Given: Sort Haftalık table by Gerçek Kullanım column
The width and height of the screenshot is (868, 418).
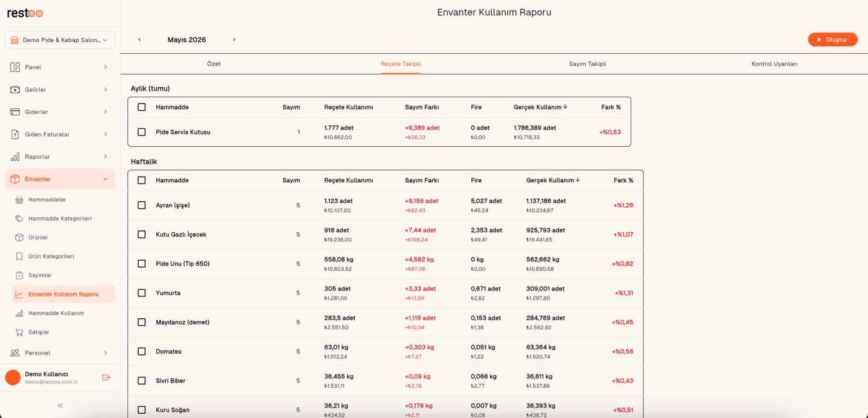Looking at the screenshot, I should click(553, 180).
